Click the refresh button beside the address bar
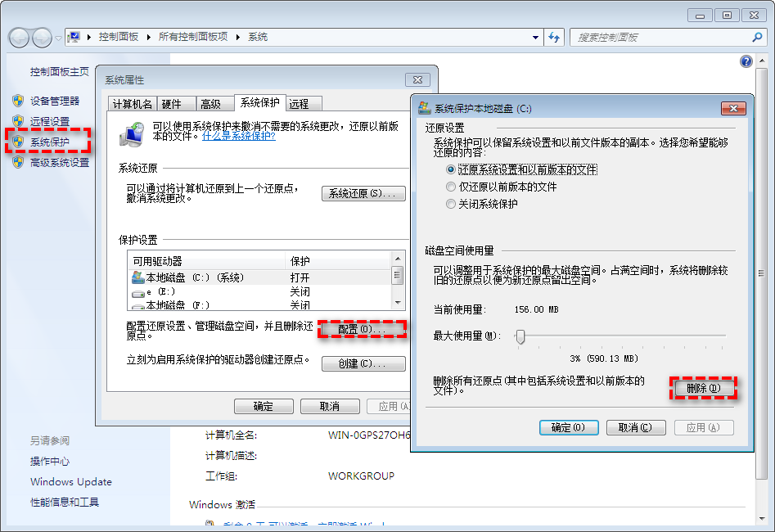The height and width of the screenshot is (532, 775). point(554,38)
